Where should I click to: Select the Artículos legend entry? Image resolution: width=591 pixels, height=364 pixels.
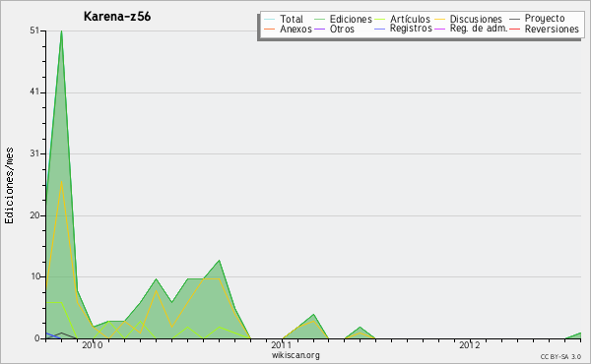click(410, 19)
